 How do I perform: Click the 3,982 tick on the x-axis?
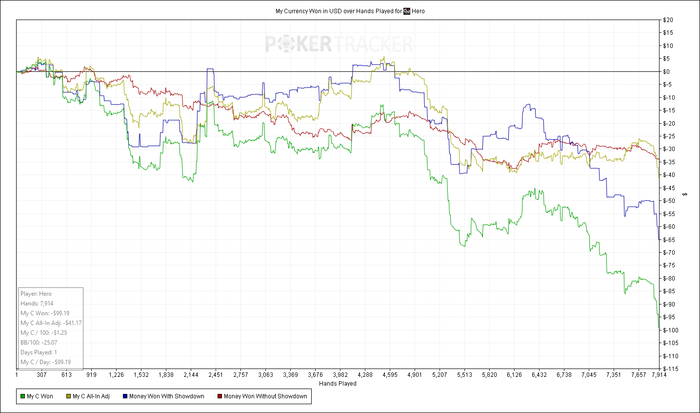tap(340, 375)
